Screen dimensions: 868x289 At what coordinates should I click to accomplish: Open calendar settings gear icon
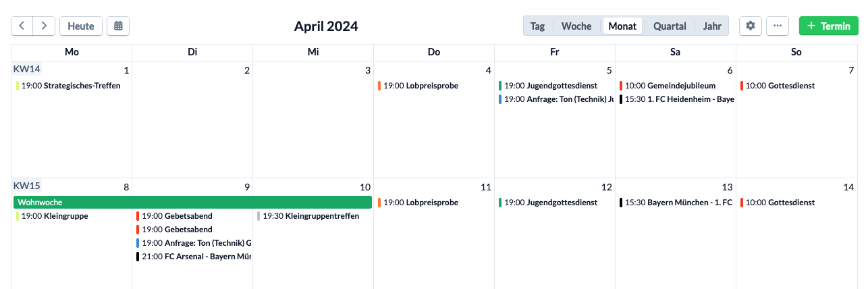[751, 26]
